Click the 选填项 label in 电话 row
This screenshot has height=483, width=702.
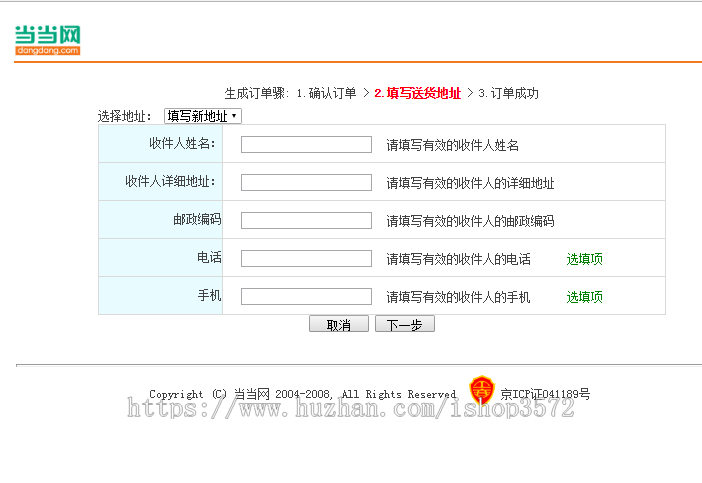585,259
